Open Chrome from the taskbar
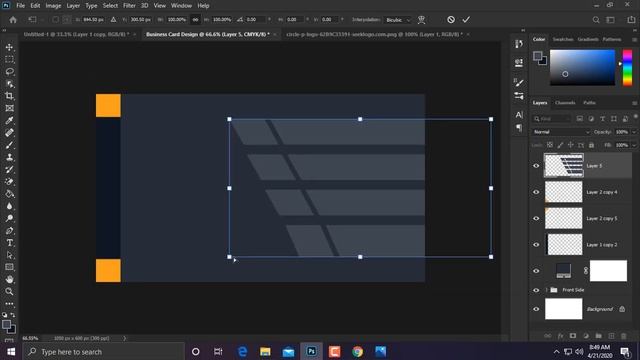Screen dimensions: 640x360 pyautogui.click(x=358, y=351)
